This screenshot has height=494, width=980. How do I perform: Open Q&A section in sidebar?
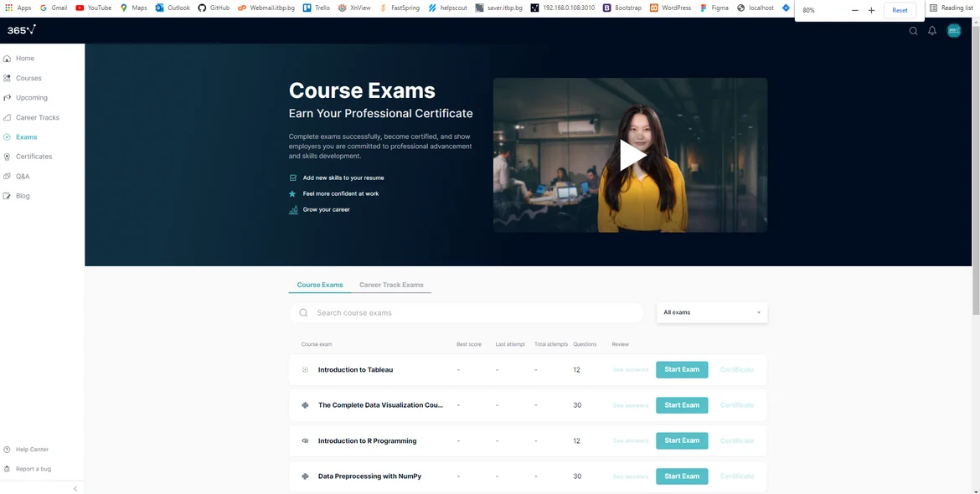point(23,177)
